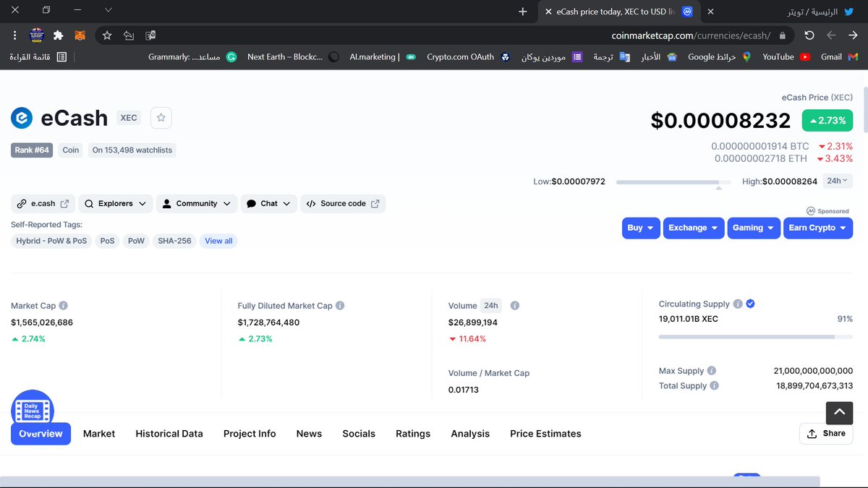868x488 pixels.
Task: Switch to the Analysis tab
Action: point(470,434)
